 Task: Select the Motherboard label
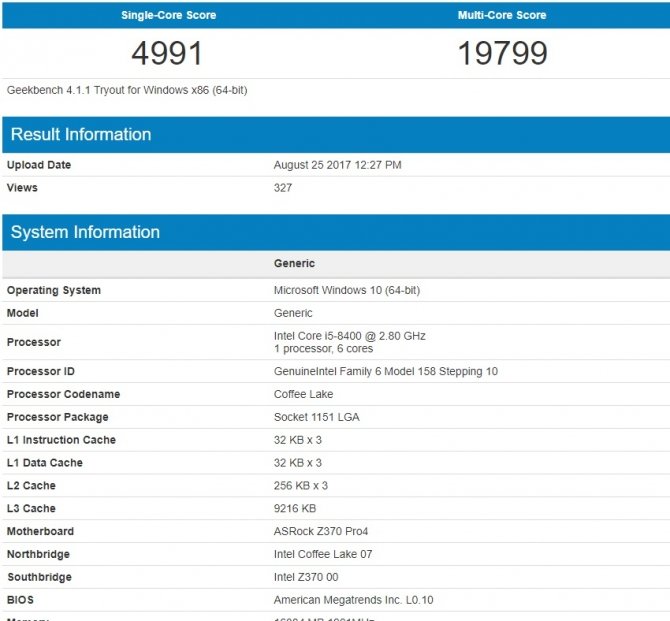pyautogui.click(x=40, y=531)
